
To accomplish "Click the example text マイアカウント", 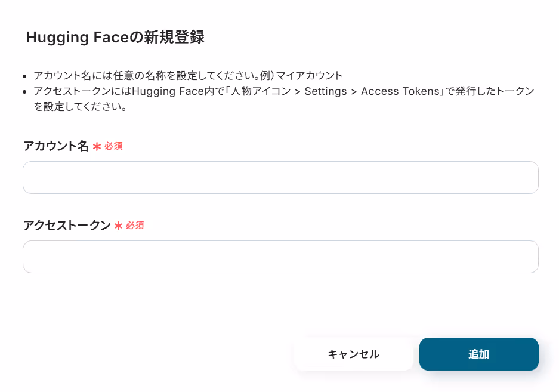I will [x=309, y=76].
